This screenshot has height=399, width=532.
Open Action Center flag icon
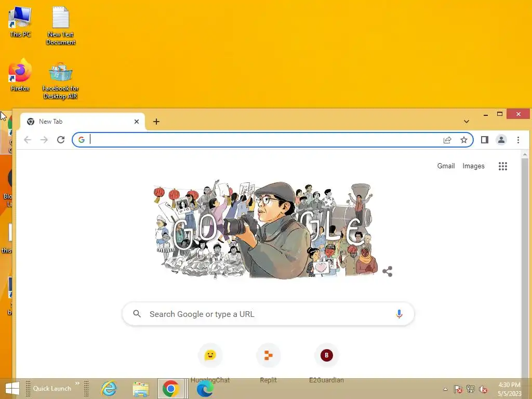pyautogui.click(x=458, y=389)
